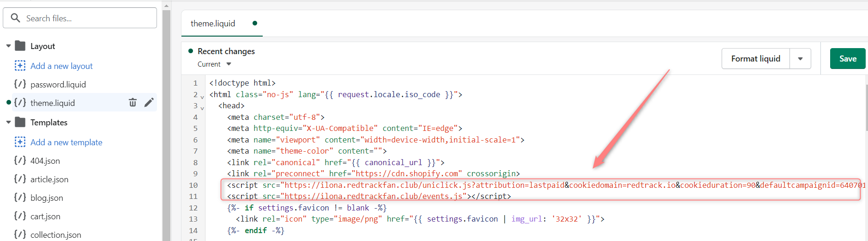
Task: Delete theme.liquid with the trash icon
Action: 133,103
